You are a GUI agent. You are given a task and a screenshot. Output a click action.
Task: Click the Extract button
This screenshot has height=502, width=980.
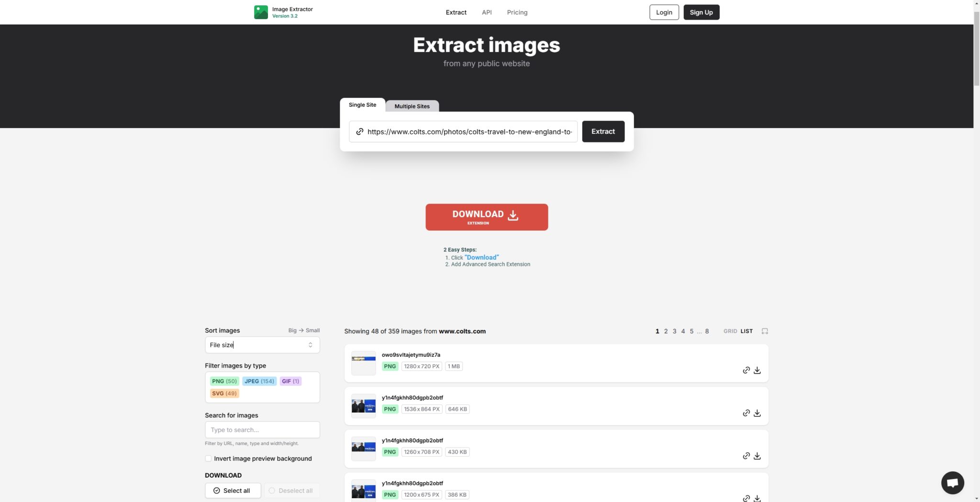coord(602,131)
